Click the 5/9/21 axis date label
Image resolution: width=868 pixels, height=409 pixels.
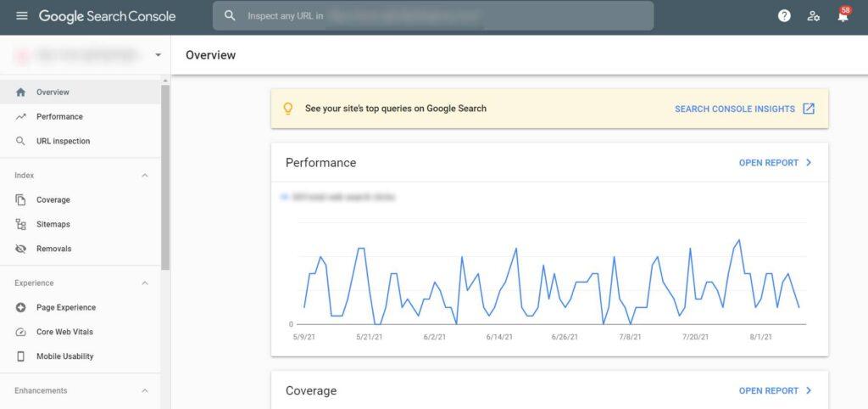point(304,337)
